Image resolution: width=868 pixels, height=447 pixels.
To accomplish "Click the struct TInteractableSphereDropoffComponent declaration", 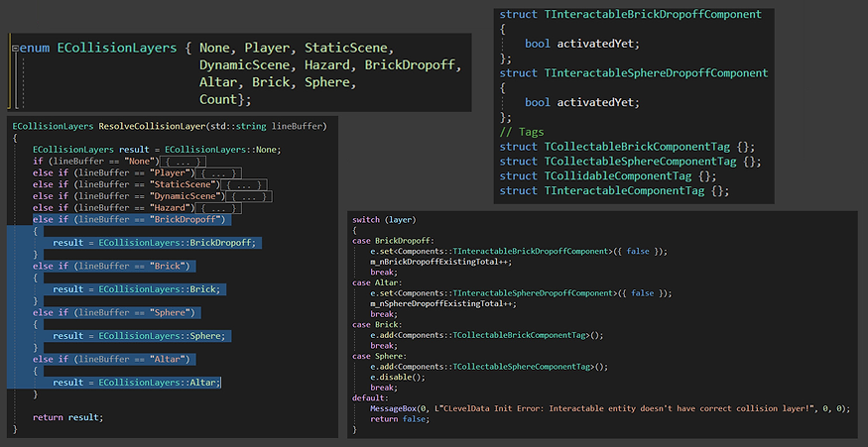I will point(634,73).
